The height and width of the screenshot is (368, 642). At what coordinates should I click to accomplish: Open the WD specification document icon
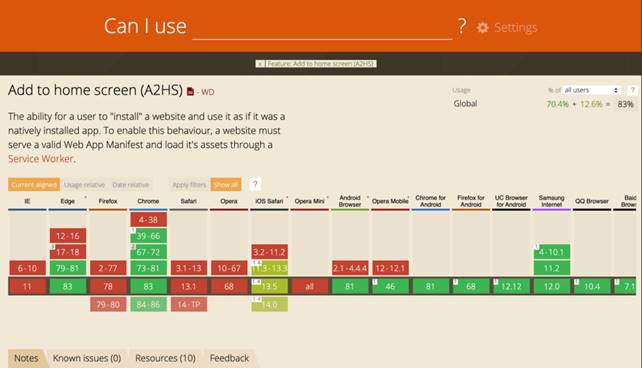coord(190,92)
